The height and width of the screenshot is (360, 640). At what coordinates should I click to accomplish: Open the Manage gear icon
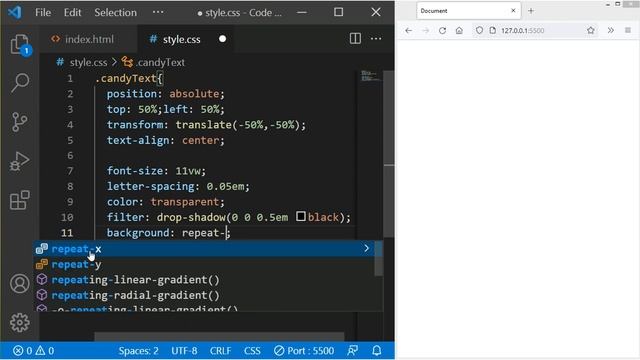(x=20, y=322)
